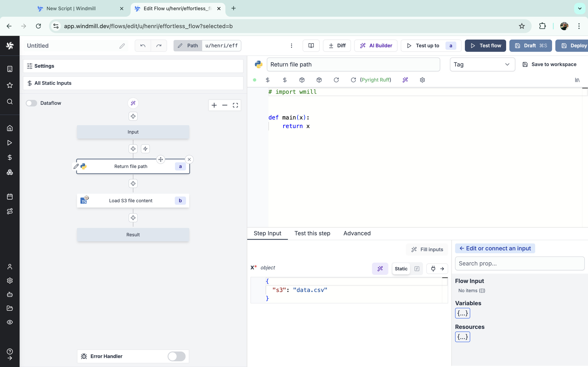
Task: Click the Search prop input field
Action: point(520,263)
